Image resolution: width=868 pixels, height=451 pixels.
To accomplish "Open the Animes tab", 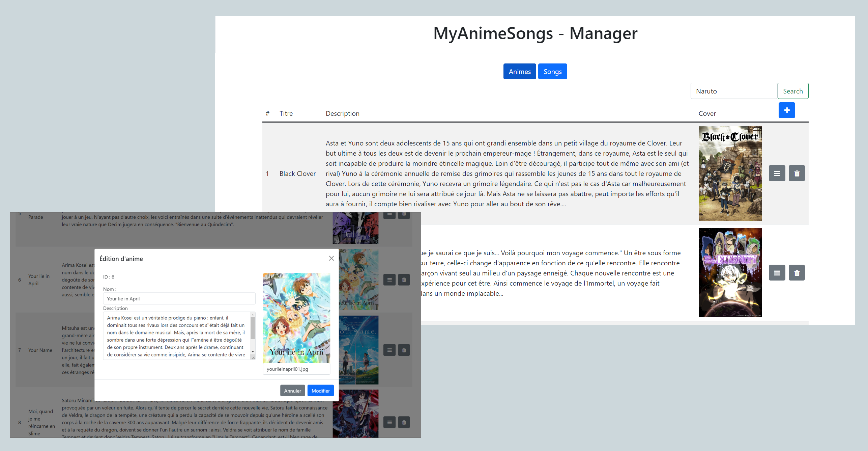I will (x=519, y=72).
